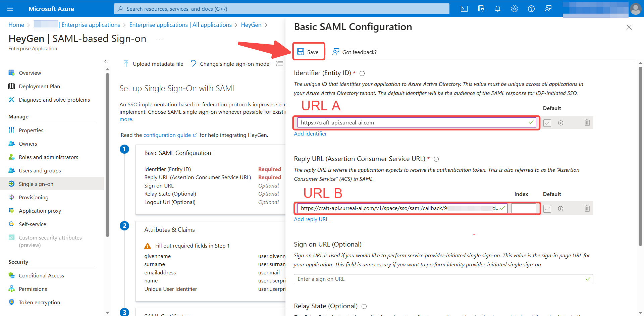Edit the Identifier URL field
644x316 pixels.
tap(417, 123)
